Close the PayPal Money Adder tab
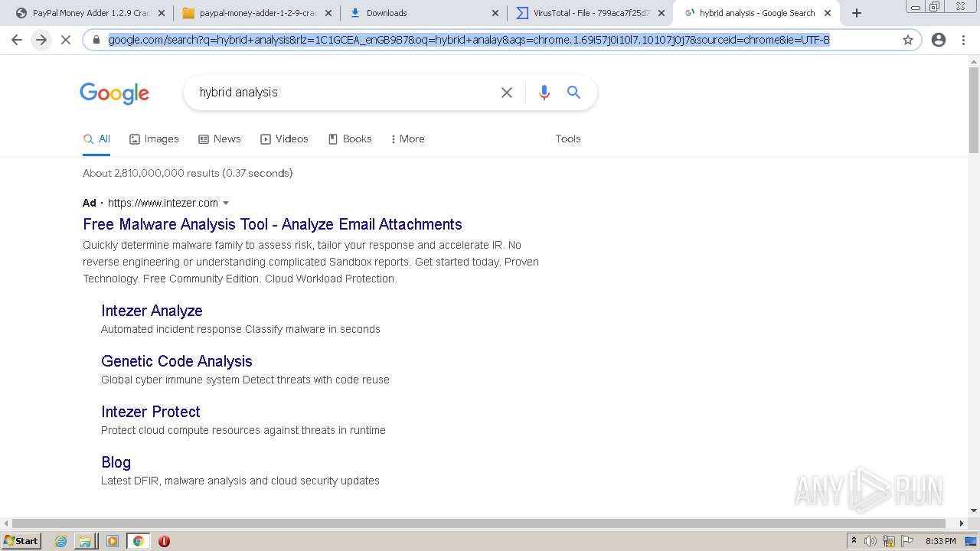The width and height of the screenshot is (980, 551). (163, 13)
